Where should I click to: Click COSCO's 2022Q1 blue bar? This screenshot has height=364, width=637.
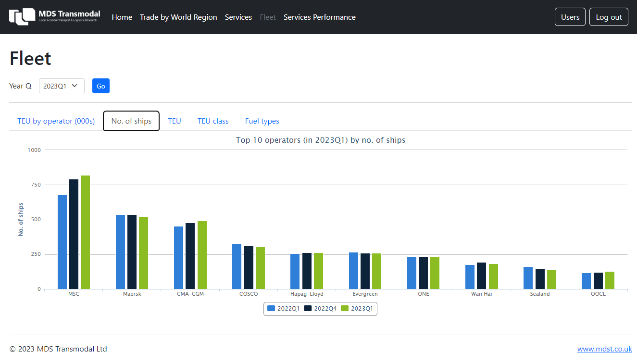pyautogui.click(x=237, y=266)
